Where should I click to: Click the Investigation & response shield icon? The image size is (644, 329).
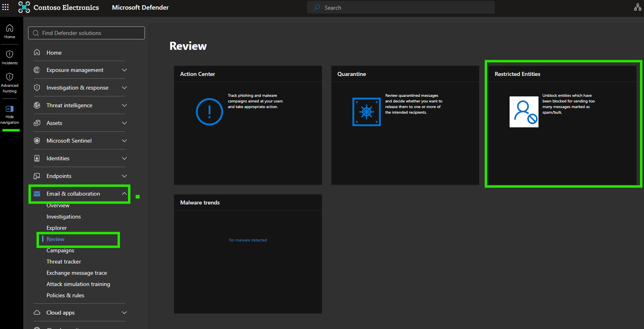coord(37,88)
